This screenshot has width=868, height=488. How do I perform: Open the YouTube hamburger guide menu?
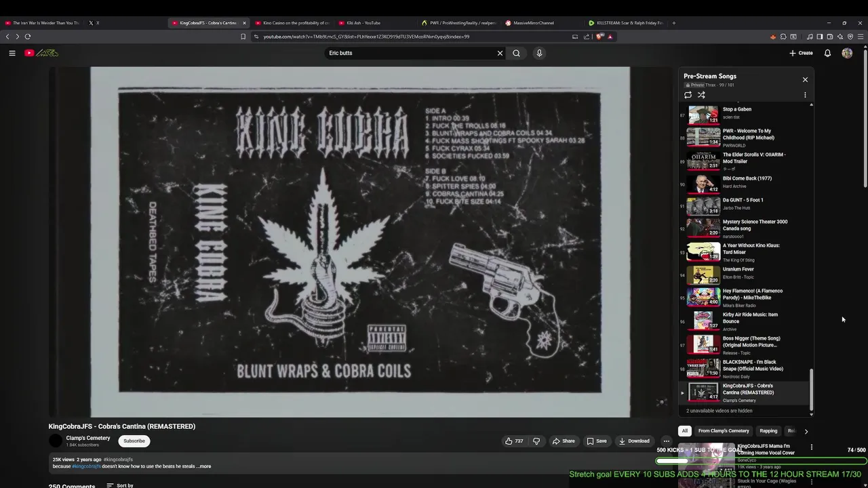(12, 53)
